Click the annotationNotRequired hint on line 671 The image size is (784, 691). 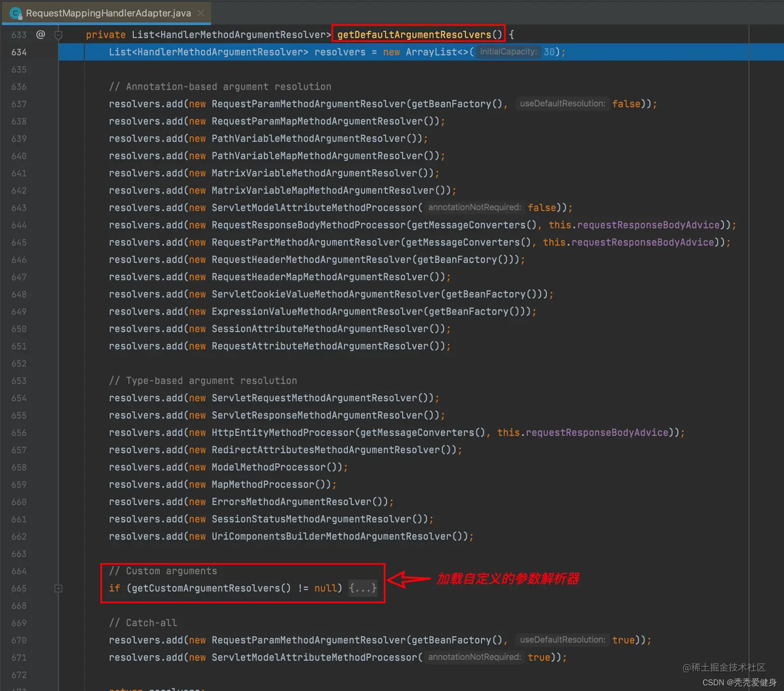pos(474,657)
